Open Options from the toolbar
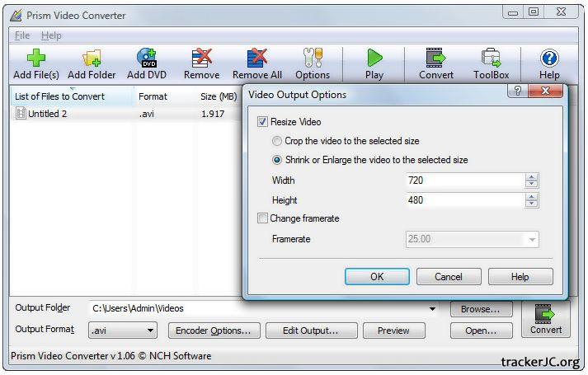588x375 pixels. pyautogui.click(x=312, y=59)
